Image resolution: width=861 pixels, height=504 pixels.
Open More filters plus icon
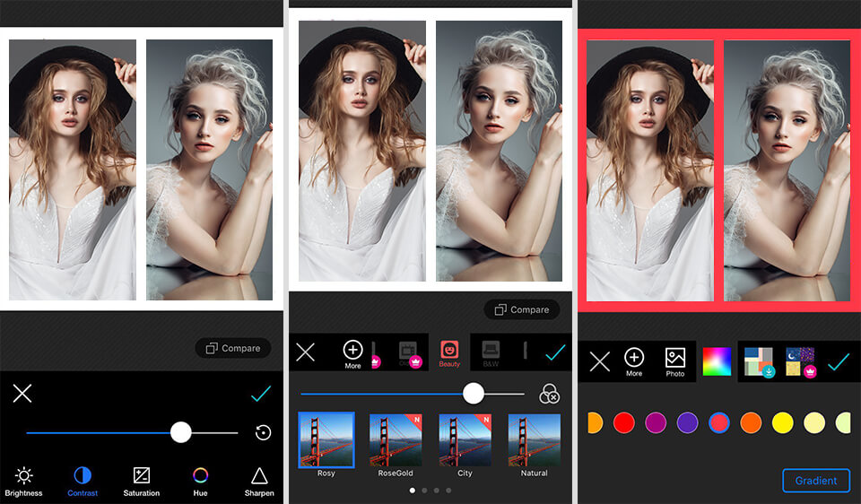click(352, 354)
